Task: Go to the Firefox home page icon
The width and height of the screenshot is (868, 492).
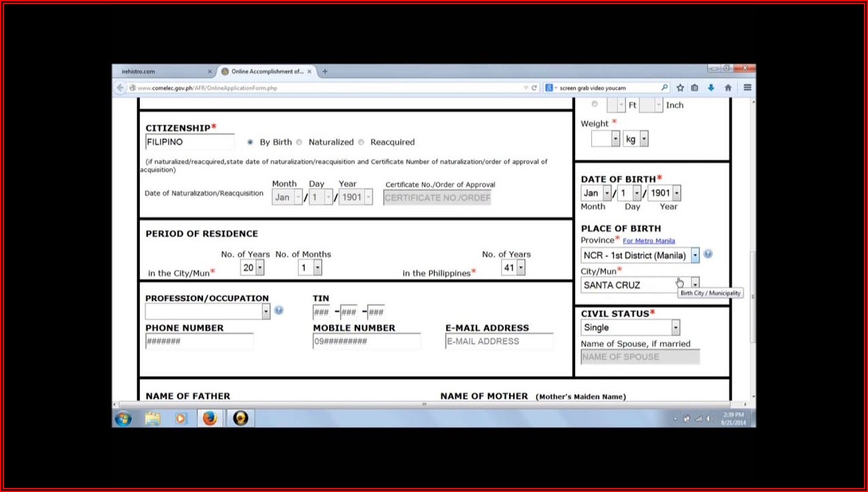Action: (728, 88)
